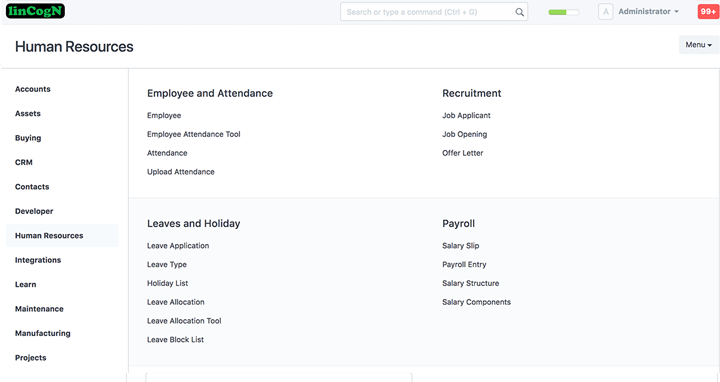Screen dimensions: 720x382
Task: Open CRM module in sidebar
Action: pyautogui.click(x=23, y=162)
